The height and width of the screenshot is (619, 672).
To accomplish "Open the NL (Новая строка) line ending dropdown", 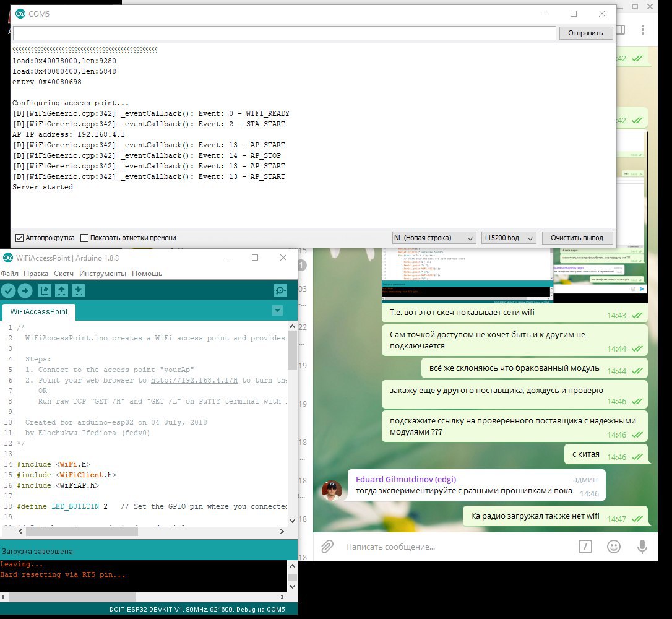I will click(x=434, y=238).
